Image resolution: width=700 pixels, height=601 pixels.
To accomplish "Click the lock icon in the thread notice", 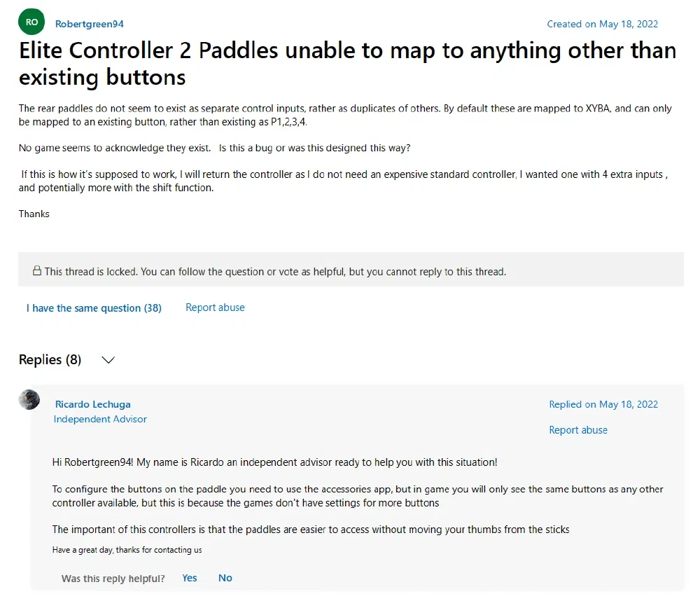I will tap(36, 271).
